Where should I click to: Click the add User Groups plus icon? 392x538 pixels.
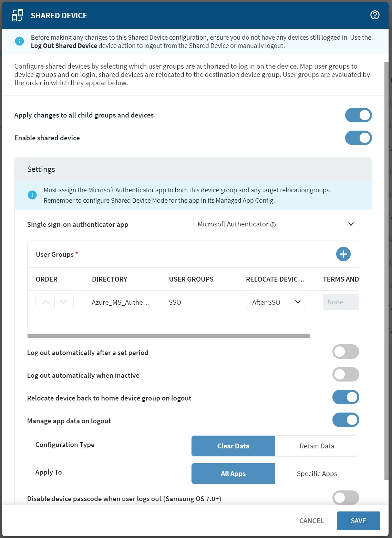[343, 254]
